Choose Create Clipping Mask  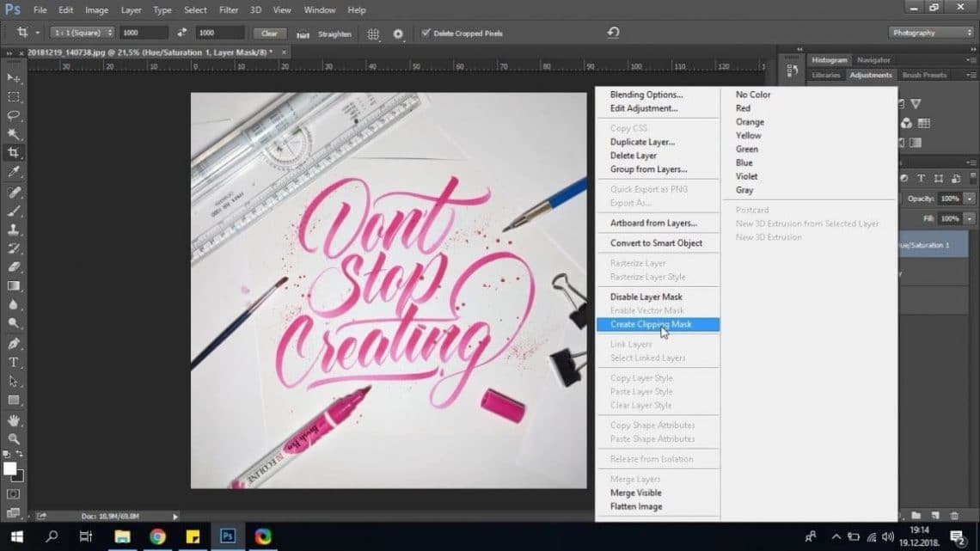click(x=658, y=324)
